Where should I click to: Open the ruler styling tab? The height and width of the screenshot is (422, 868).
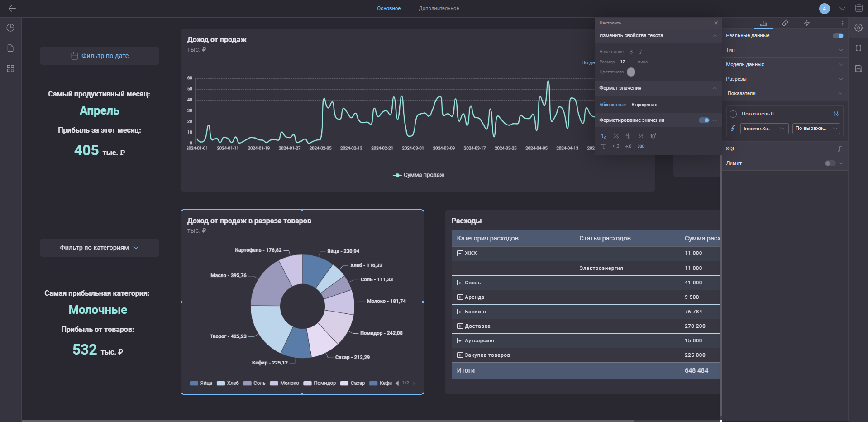[x=785, y=23]
